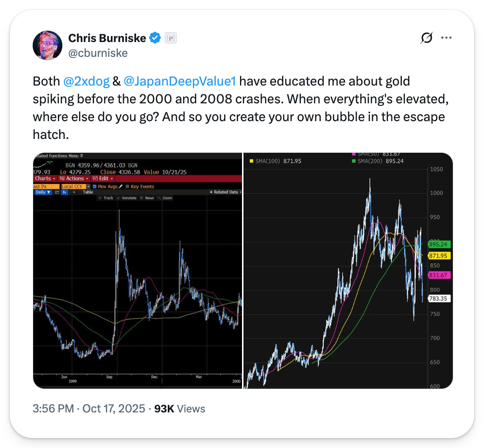This screenshot has height=448, width=484.
Task: Click the Annotate pencil tool
Action: tap(127, 198)
